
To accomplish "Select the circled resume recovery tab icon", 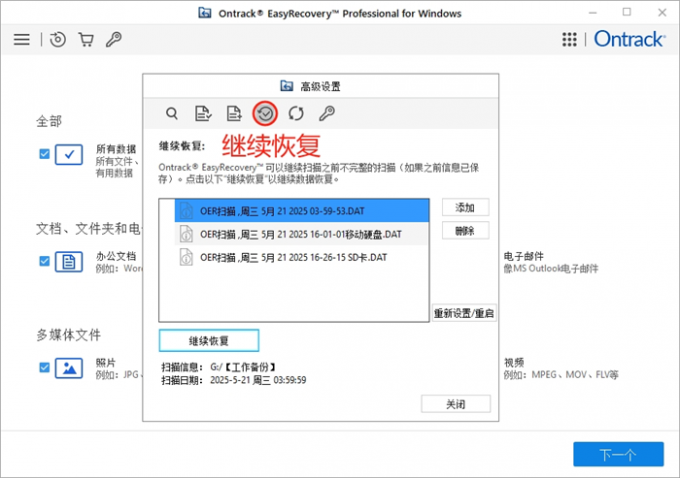I will [x=265, y=114].
